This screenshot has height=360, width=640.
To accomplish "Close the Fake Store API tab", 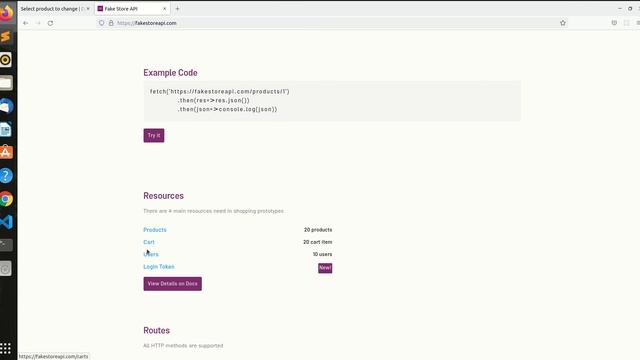I will pyautogui.click(x=164, y=9).
